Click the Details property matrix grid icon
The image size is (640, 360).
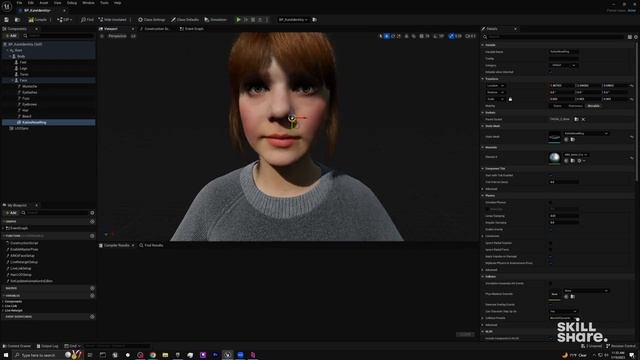[630, 37]
